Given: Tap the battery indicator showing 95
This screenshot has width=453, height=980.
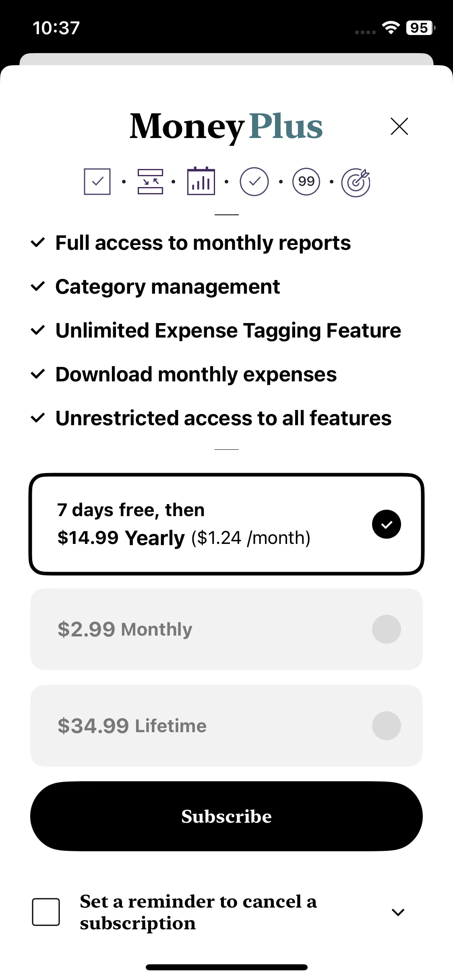Looking at the screenshot, I should [x=421, y=28].
